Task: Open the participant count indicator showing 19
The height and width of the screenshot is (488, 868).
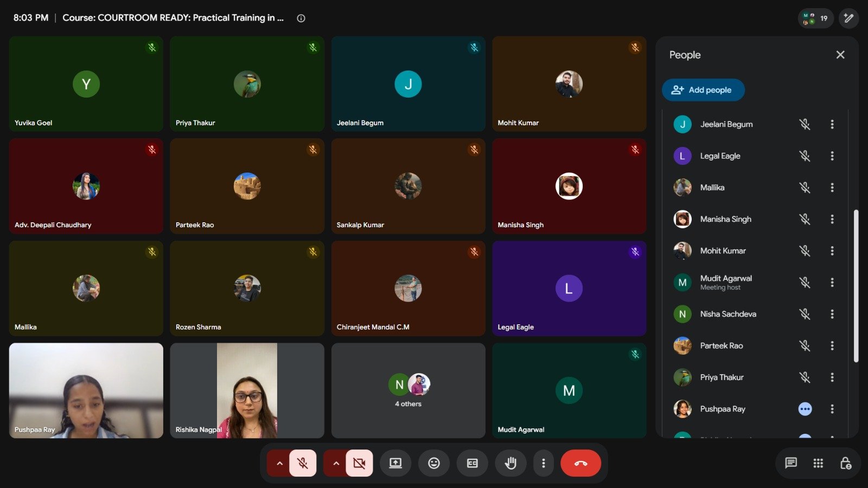Action: [x=815, y=18]
